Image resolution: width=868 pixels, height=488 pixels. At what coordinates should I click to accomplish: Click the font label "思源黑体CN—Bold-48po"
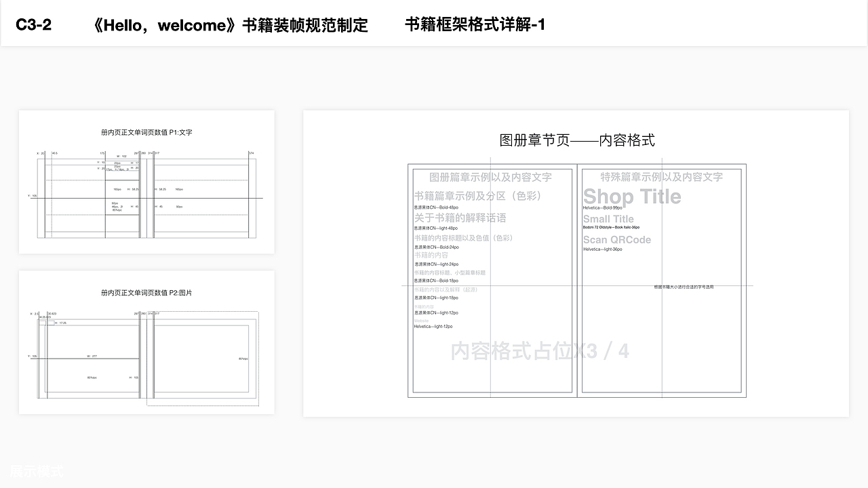point(436,207)
